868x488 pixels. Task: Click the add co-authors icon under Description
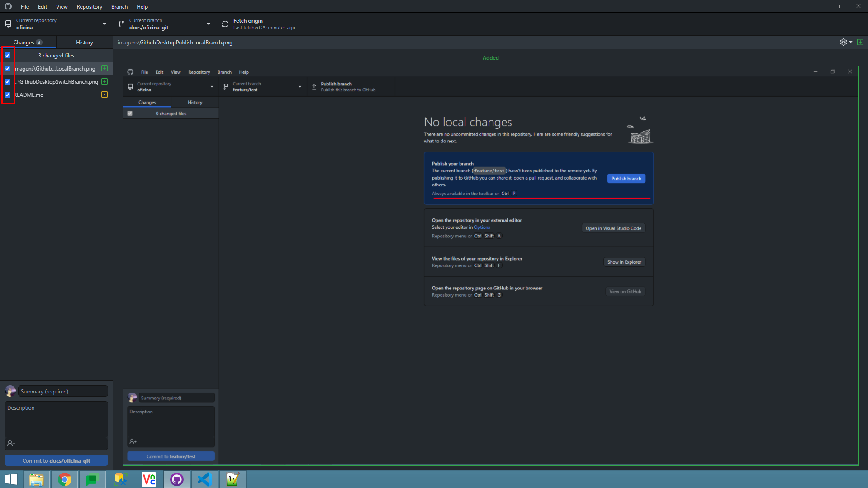tap(11, 443)
